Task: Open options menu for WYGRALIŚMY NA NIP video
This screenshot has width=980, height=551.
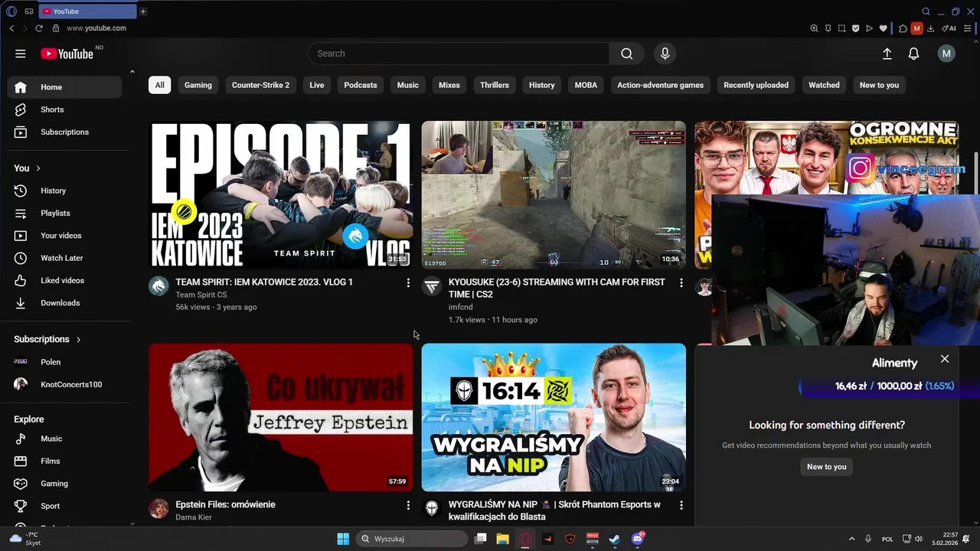Action: [x=681, y=506]
